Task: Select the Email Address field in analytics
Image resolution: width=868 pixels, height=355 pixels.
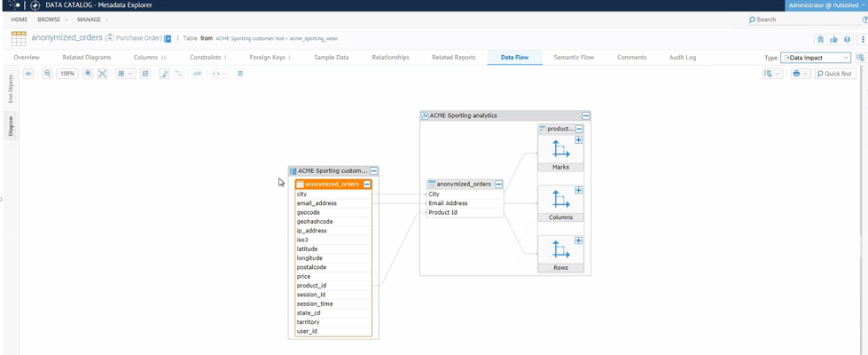Action: tap(465, 203)
